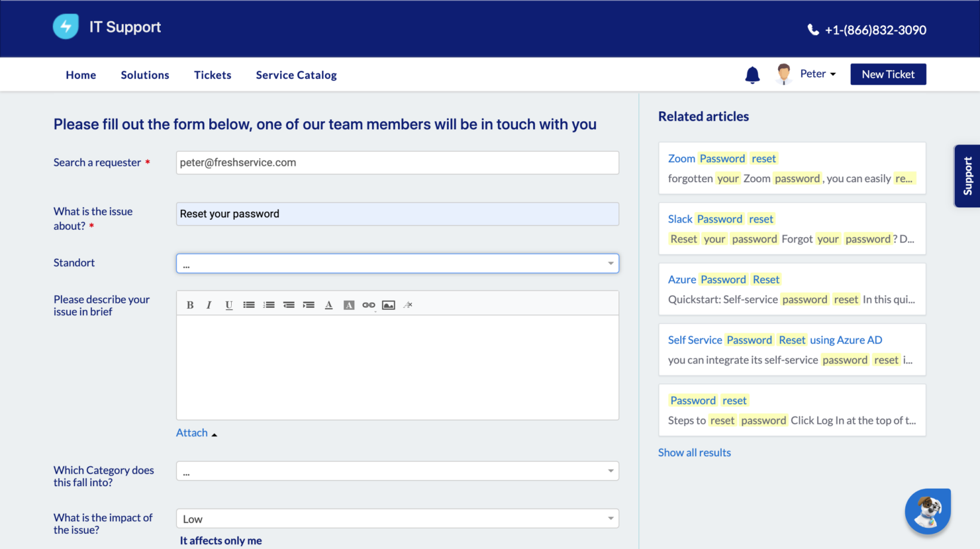Insert a bulleted list in the description

coord(249,305)
